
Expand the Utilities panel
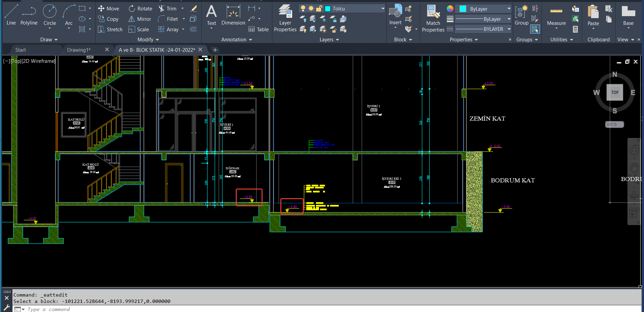561,40
